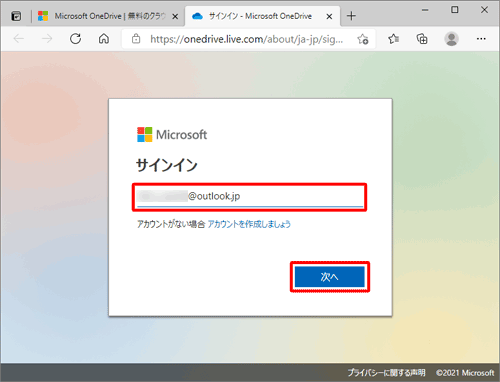Switch to the Microsoft OneDrive tab
The width and height of the screenshot is (500, 382).
tap(109, 16)
